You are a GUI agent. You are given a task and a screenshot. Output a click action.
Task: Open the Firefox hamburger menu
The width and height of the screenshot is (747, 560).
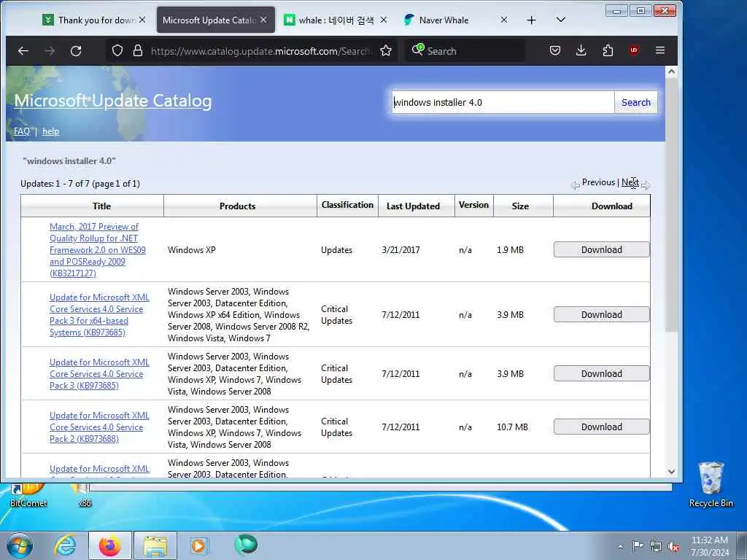pyautogui.click(x=659, y=50)
